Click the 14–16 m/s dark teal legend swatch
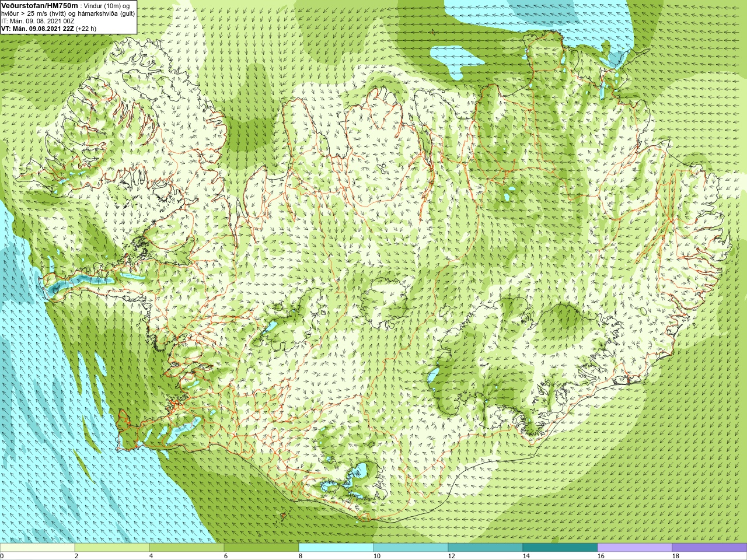The height and width of the screenshot is (560, 747). [560, 548]
